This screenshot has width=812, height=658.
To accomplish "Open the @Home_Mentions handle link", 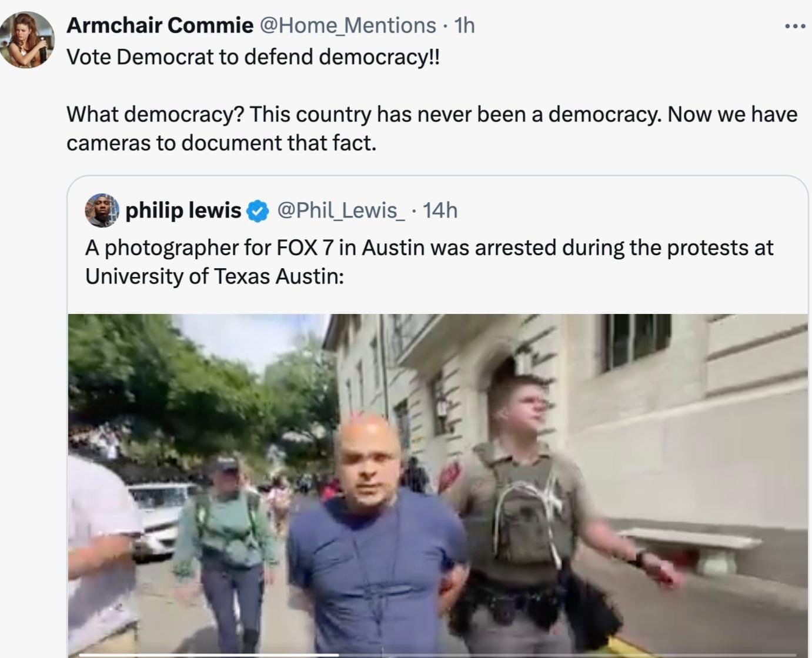I will pos(348,25).
